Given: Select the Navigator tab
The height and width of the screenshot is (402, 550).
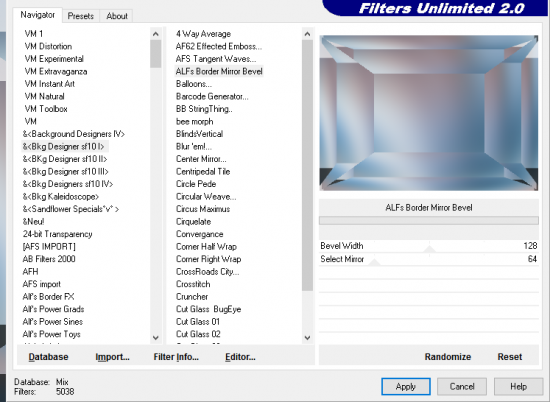Looking at the screenshot, I should tap(38, 15).
